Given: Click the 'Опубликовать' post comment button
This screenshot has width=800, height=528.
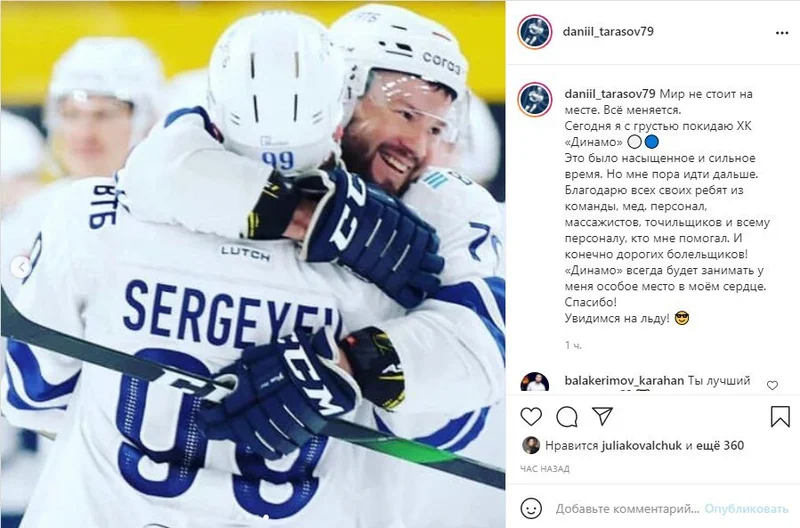Looking at the screenshot, I should (746, 509).
